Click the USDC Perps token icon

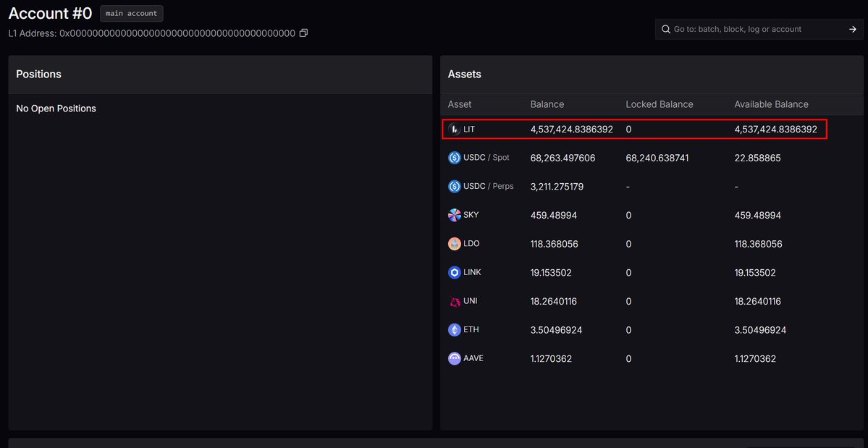pos(455,187)
